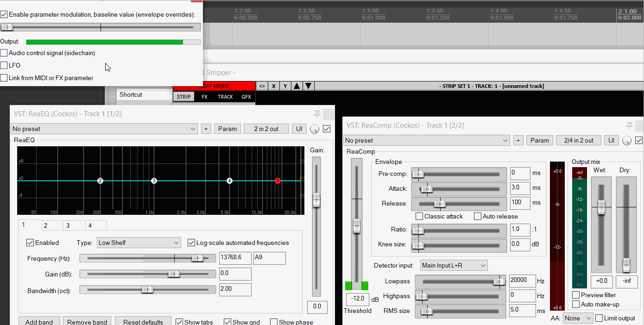Screen dimensions: 644x325
Task: Click Remove band button
Action: click(x=87, y=321)
